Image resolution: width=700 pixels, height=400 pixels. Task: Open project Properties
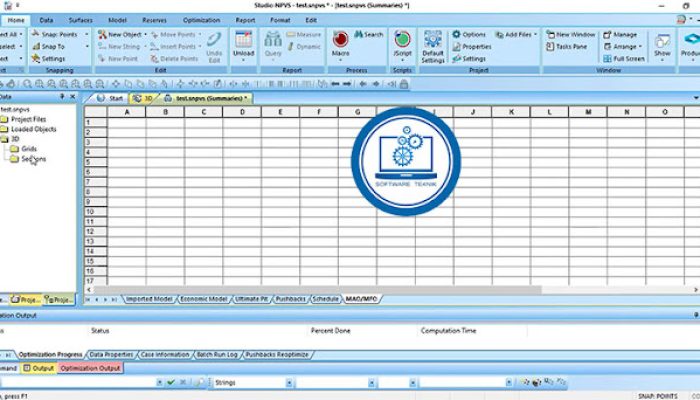(x=472, y=46)
